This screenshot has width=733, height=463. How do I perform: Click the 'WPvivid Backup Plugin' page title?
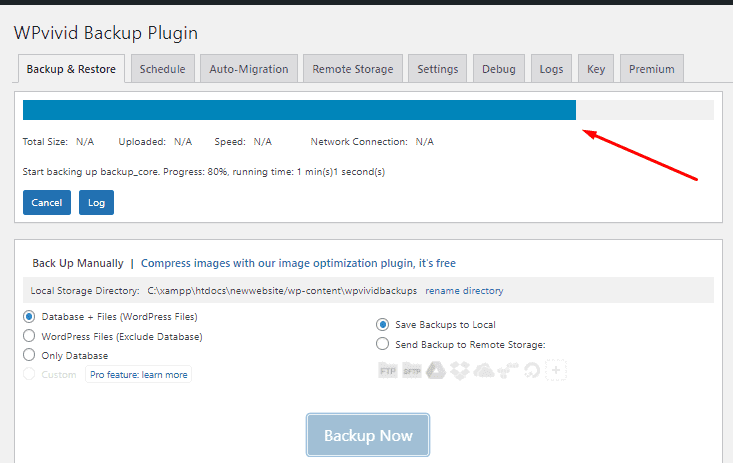pyautogui.click(x=106, y=33)
